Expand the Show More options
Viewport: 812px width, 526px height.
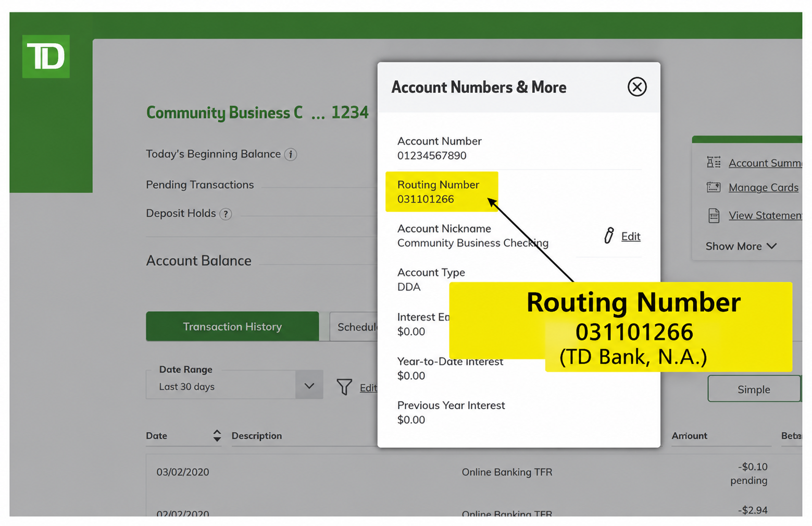pyautogui.click(x=741, y=246)
